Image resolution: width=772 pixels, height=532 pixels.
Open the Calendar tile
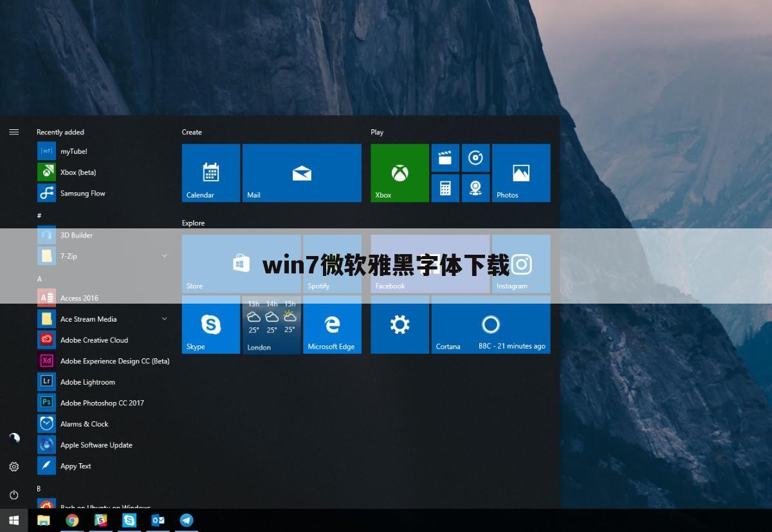[x=211, y=173]
